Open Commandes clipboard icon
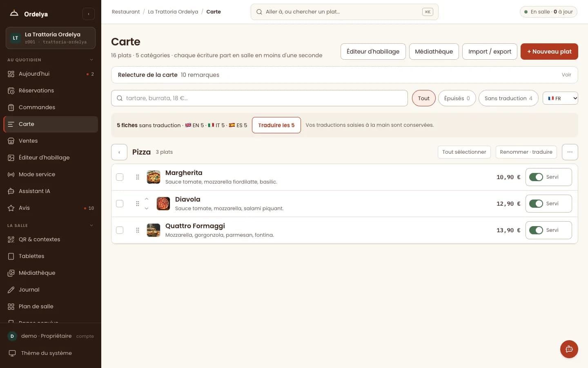Image resolution: width=588 pixels, height=368 pixels. [x=11, y=108]
